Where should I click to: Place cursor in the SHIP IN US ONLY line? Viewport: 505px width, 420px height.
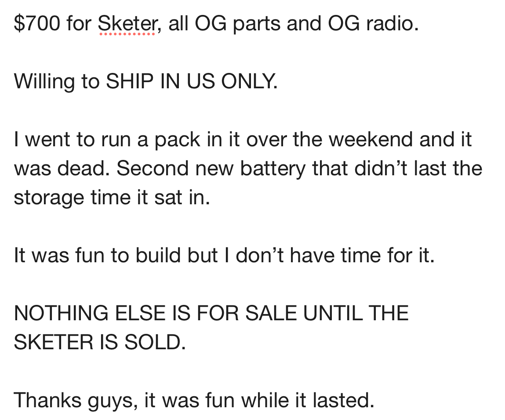(191, 81)
